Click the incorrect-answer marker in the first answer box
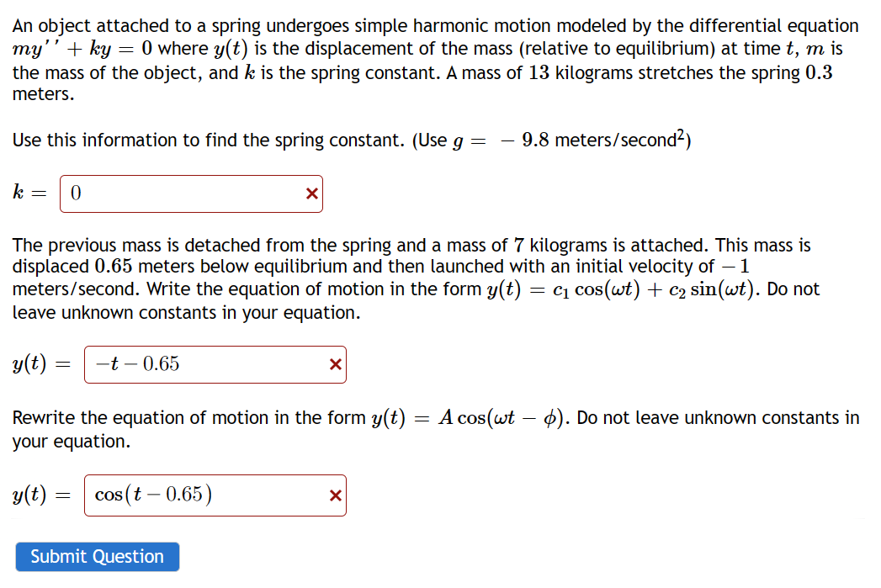 311,193
